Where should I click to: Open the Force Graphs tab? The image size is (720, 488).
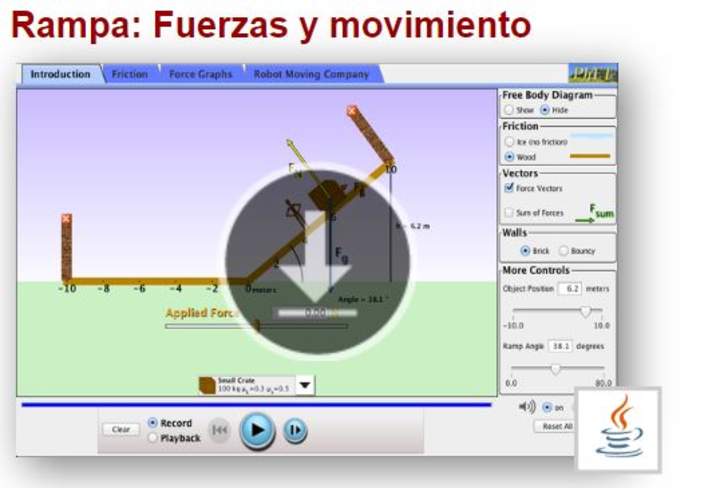coord(200,74)
